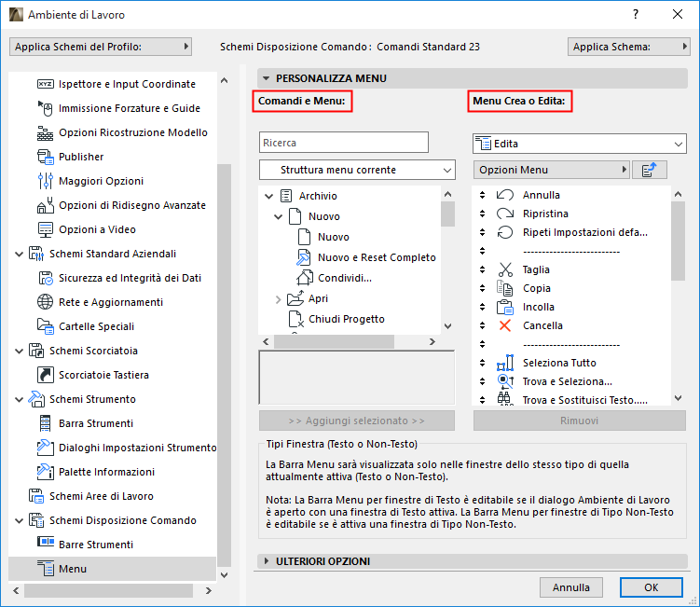The image size is (700, 607).
Task: Click the export menu icon beside Opzioni Menu
Action: pyautogui.click(x=650, y=170)
